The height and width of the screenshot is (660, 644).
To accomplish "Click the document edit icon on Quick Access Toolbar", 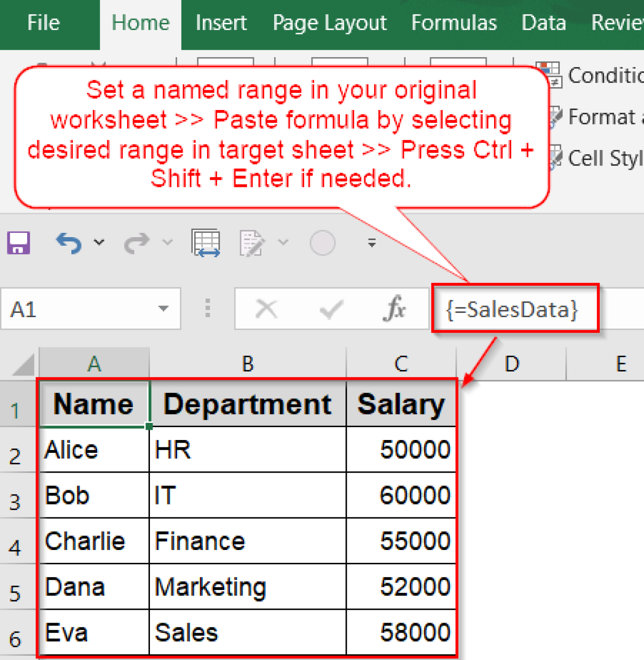I will 251,243.
